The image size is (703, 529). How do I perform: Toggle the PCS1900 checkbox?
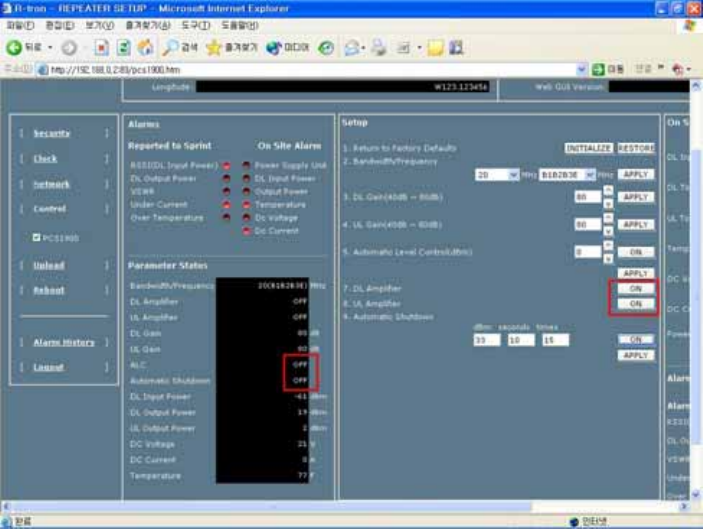click(x=36, y=237)
